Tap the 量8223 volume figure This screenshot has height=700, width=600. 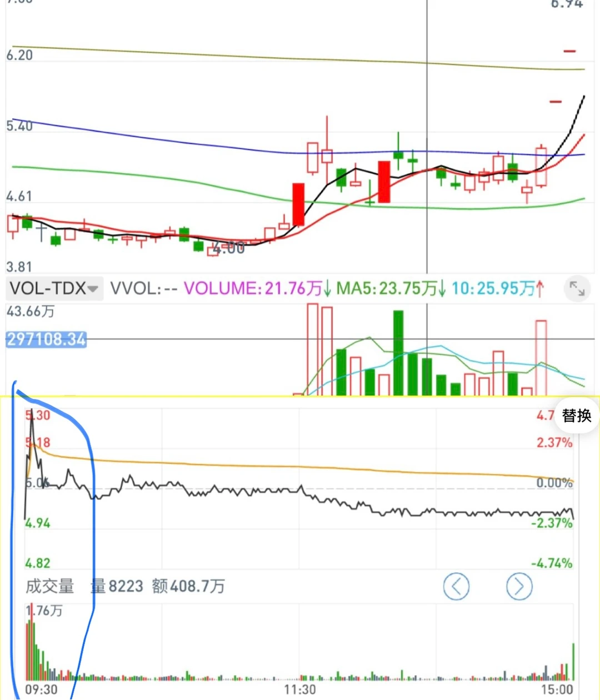[117, 586]
